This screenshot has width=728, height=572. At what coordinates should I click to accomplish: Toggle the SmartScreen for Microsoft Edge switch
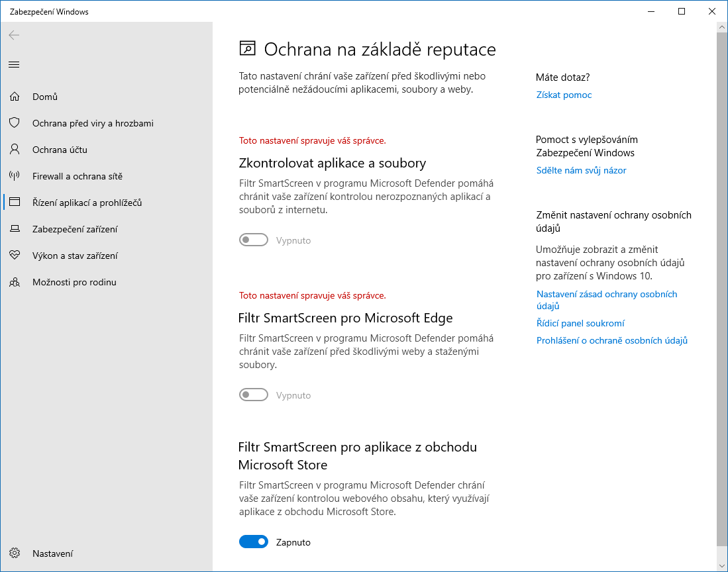coord(254,395)
